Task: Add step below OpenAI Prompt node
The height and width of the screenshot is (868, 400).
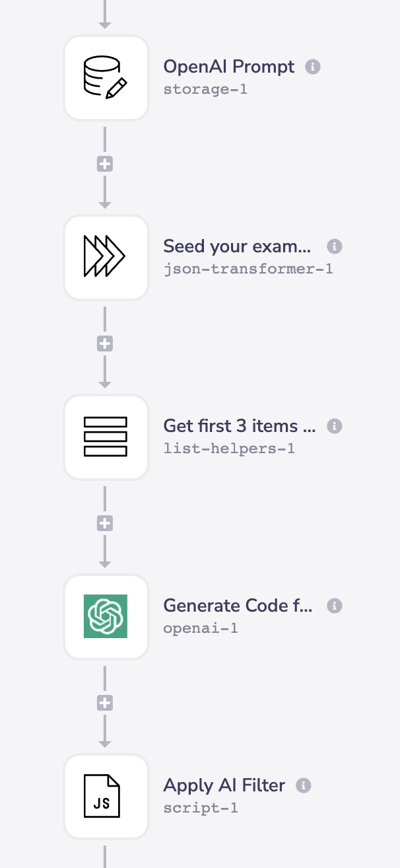Action: pos(105,164)
